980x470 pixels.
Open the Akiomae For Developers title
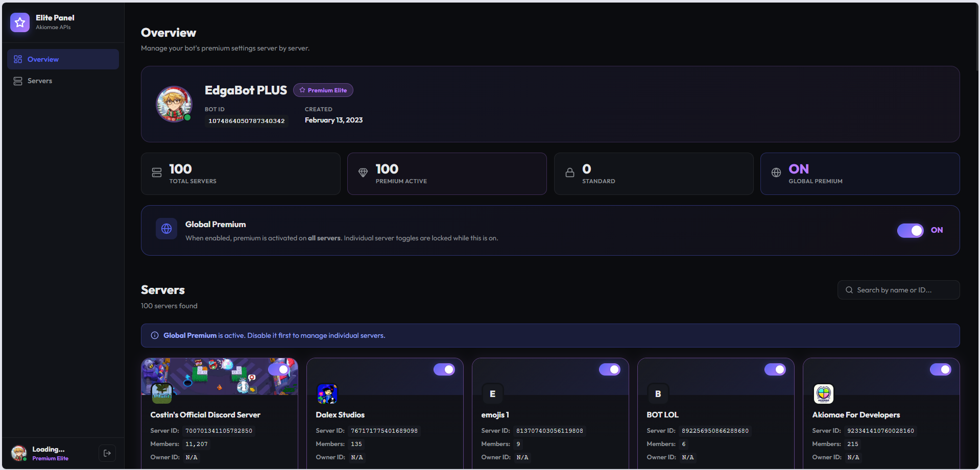[856, 415]
